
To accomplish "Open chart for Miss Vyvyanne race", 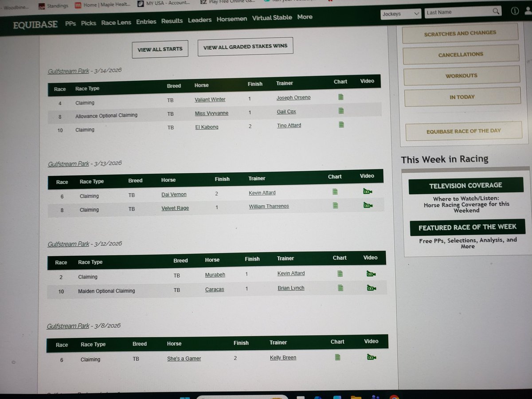I will click(341, 111).
